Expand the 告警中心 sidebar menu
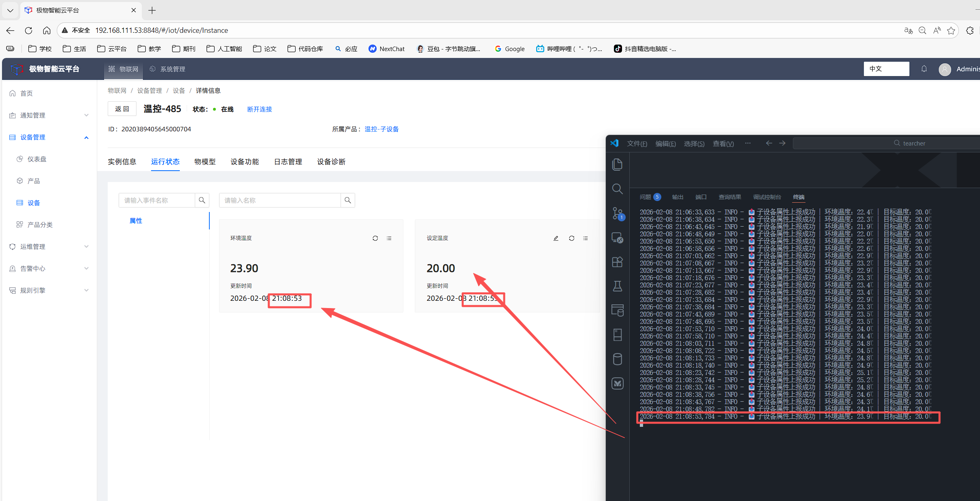This screenshot has width=980, height=501. (49, 269)
